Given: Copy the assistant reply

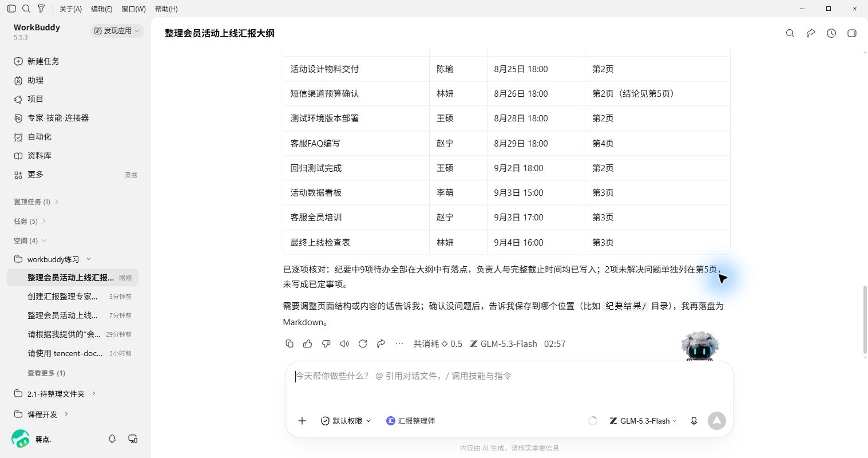Looking at the screenshot, I should (x=290, y=343).
